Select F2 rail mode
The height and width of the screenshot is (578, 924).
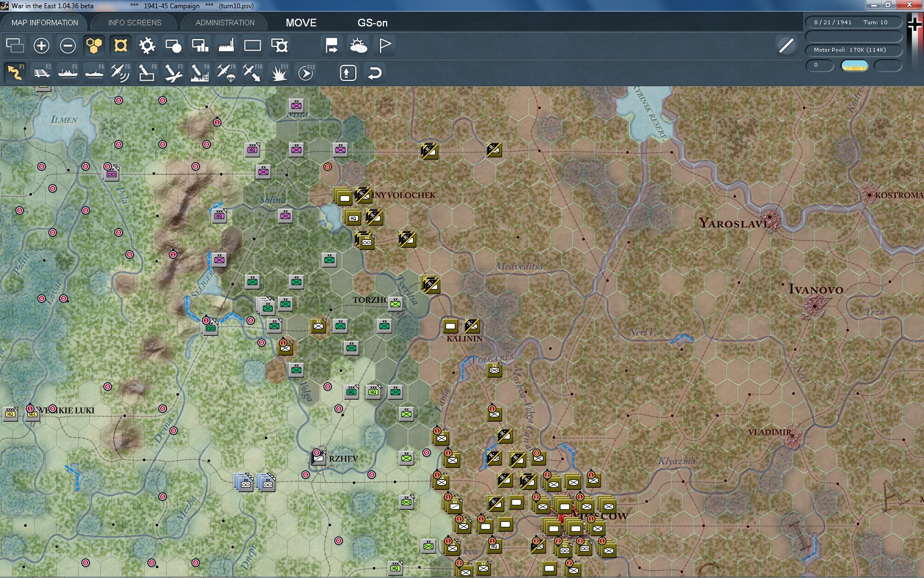[41, 72]
